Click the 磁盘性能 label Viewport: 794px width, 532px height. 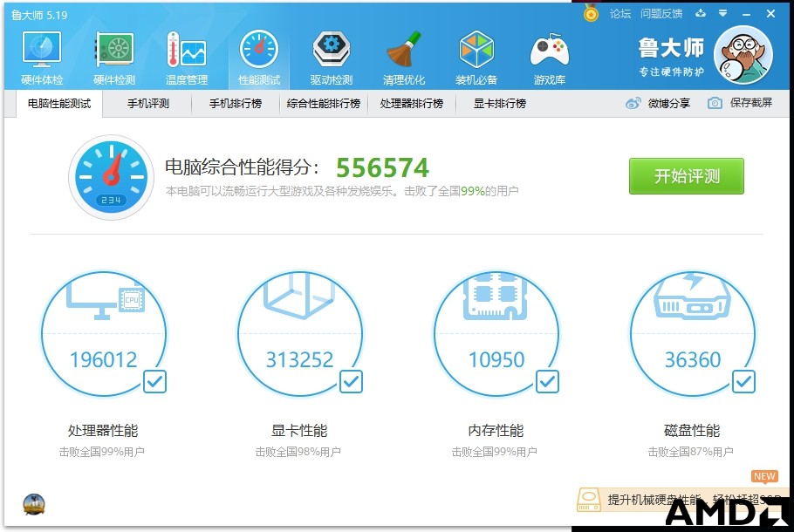tap(692, 431)
